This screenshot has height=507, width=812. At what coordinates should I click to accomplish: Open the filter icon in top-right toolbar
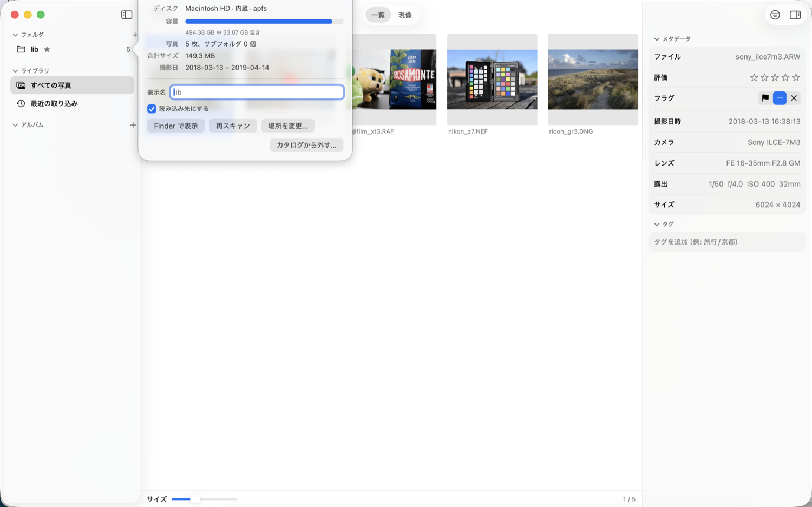(x=775, y=15)
